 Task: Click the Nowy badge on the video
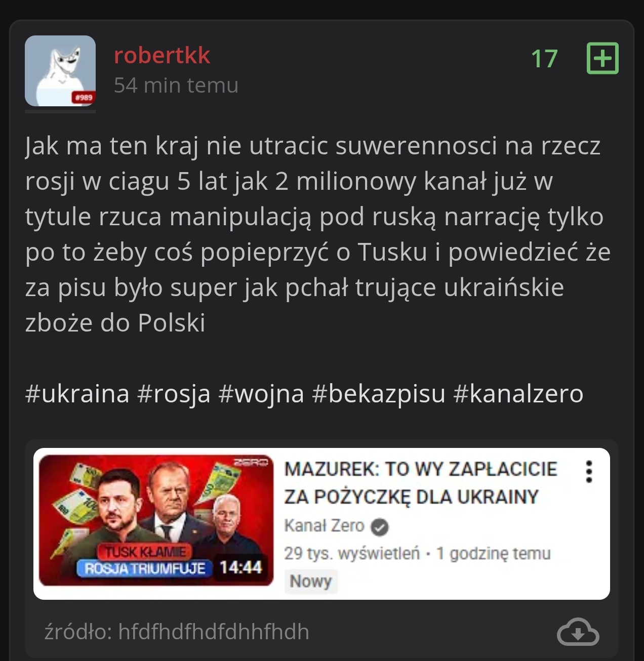tap(310, 581)
